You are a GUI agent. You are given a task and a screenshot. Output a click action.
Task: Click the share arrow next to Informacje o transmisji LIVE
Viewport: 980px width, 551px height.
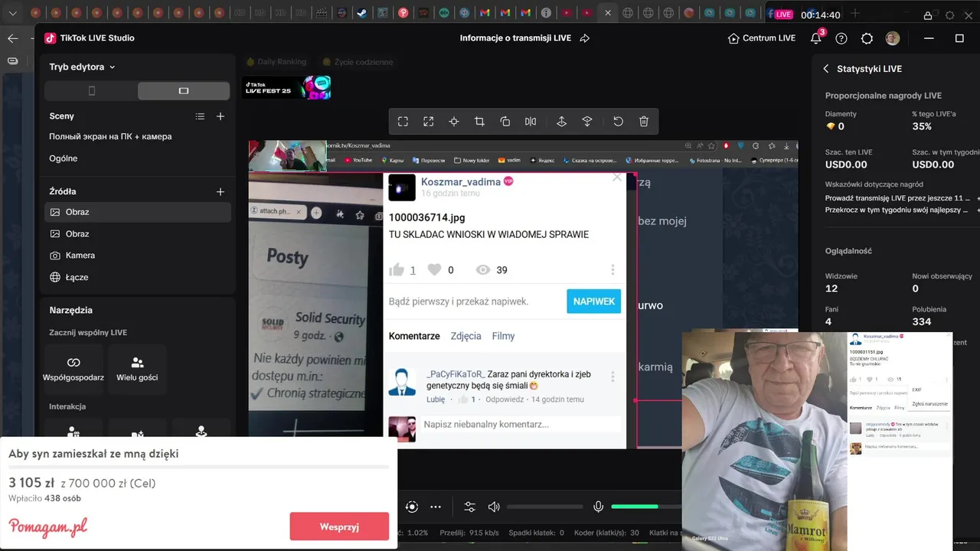point(585,38)
